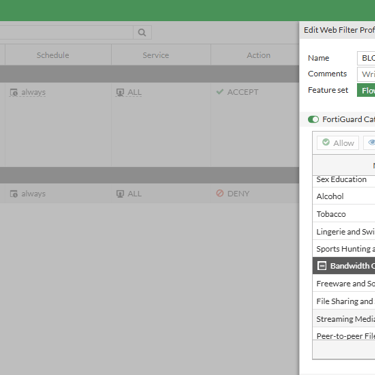The image size is (375, 375).
Task: Select the Tobacco category row
Action: point(344,214)
